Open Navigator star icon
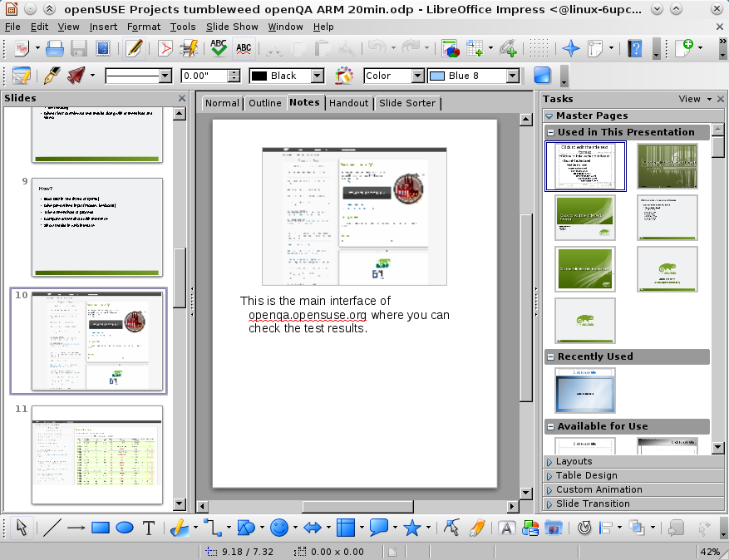The width and height of the screenshot is (729, 560). (x=571, y=48)
